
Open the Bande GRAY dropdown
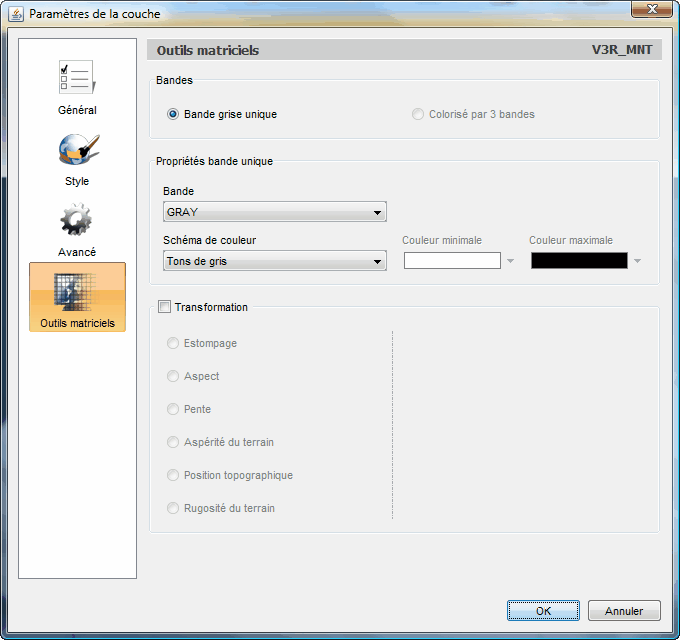275,212
